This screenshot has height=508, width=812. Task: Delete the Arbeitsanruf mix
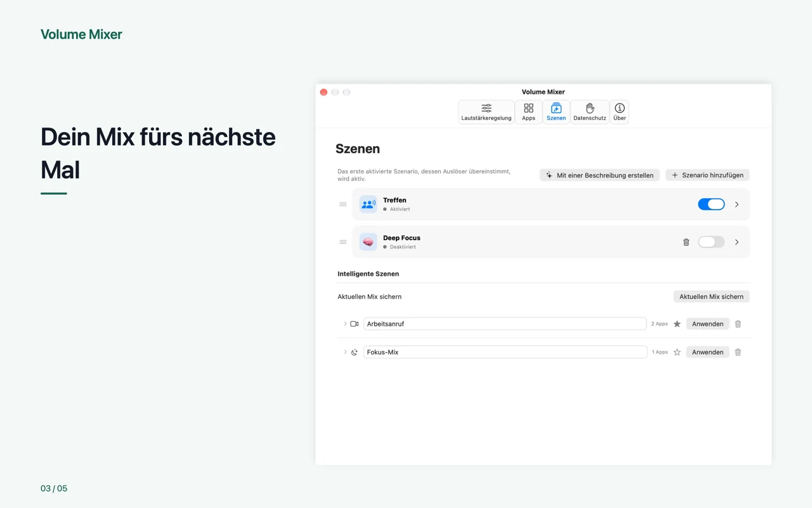click(x=738, y=324)
